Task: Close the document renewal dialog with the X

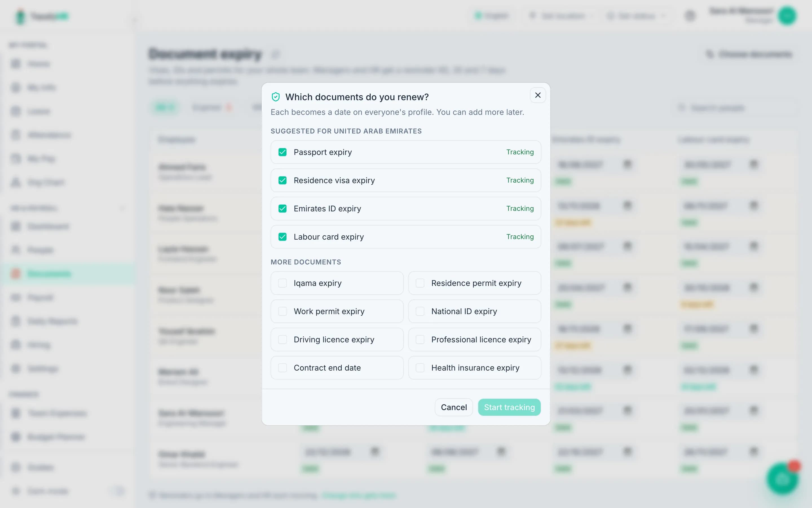Action: 538,95
